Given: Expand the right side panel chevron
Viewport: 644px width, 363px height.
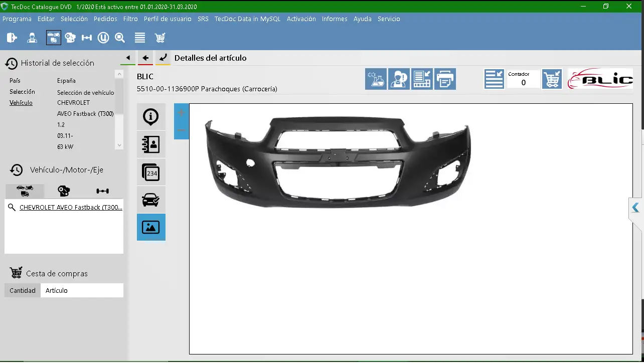Looking at the screenshot, I should [636, 208].
